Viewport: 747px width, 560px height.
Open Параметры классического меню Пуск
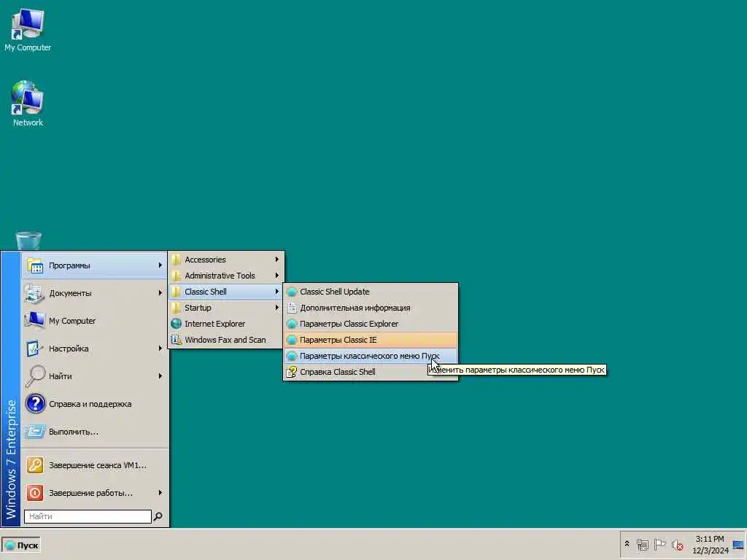(371, 356)
